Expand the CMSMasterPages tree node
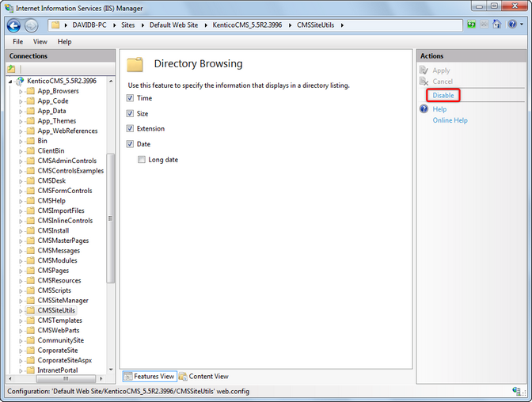Screen dimensions: 532x402 21,241
